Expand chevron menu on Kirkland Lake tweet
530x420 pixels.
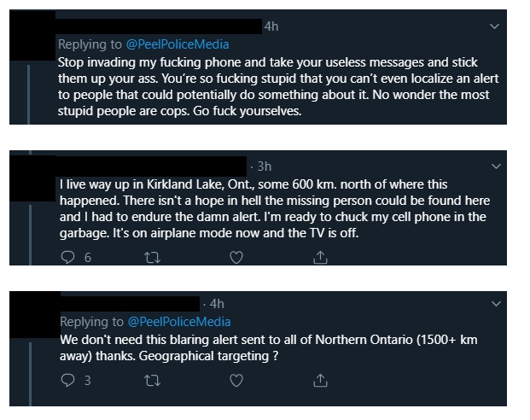coord(497,165)
